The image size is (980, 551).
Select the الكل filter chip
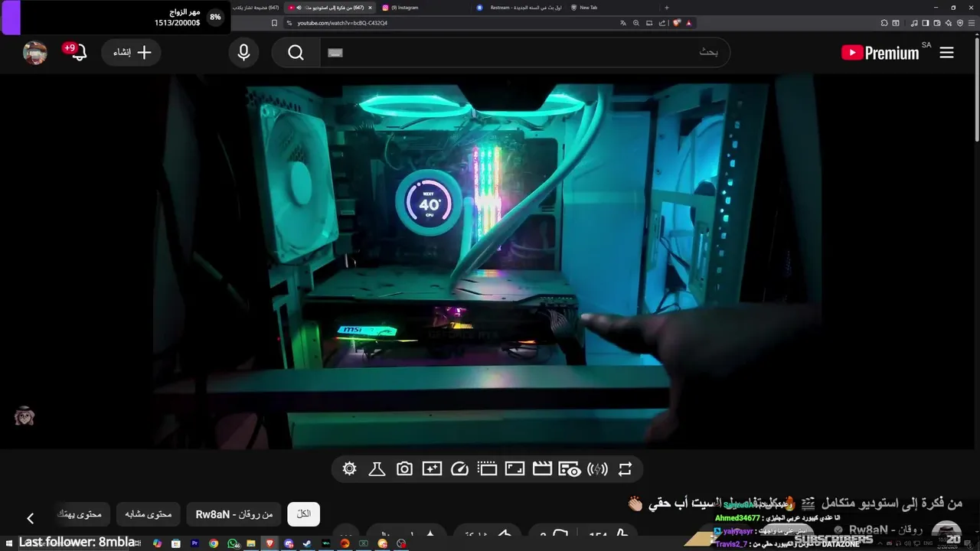point(304,514)
